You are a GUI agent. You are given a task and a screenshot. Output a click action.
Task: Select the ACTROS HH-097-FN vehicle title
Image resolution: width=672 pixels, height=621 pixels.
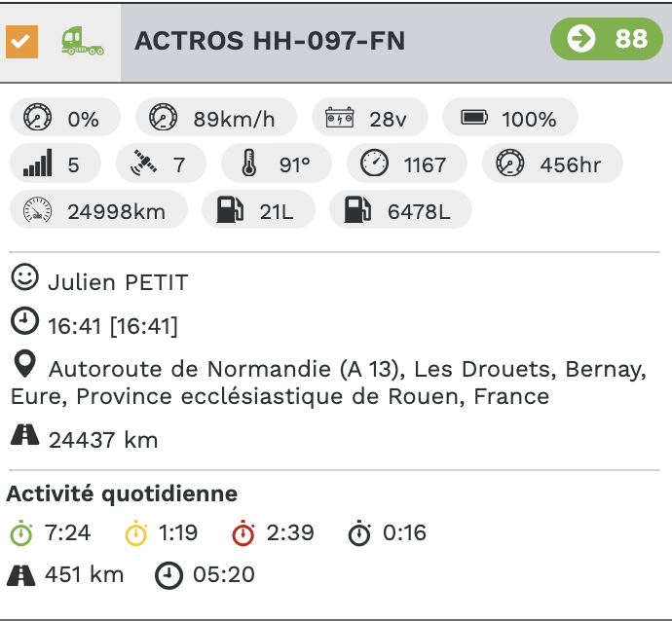coord(270,40)
